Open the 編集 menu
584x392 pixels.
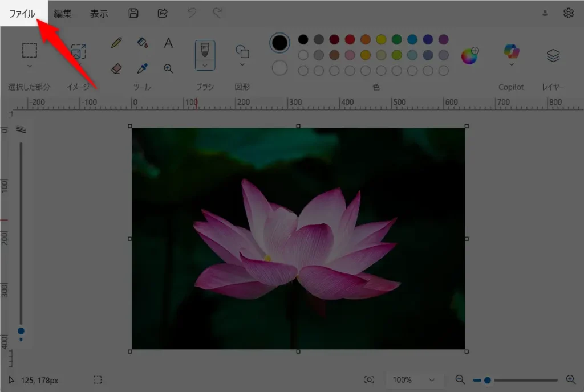pyautogui.click(x=62, y=13)
